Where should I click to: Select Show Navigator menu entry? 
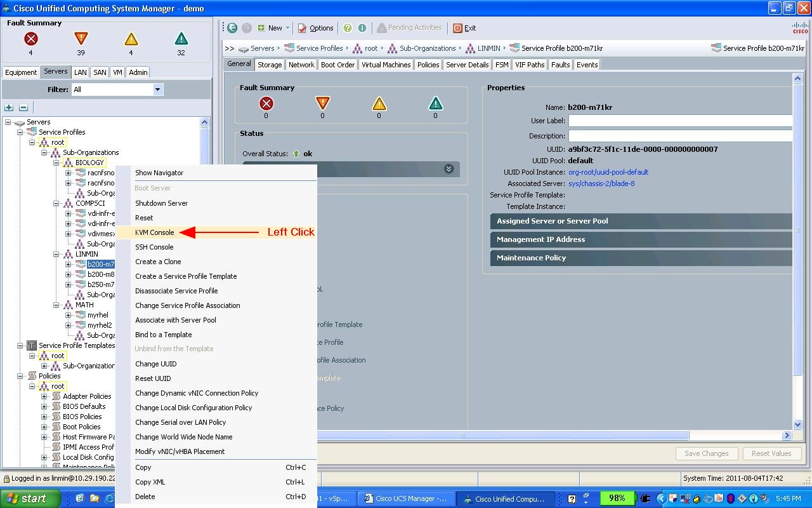pyautogui.click(x=159, y=173)
